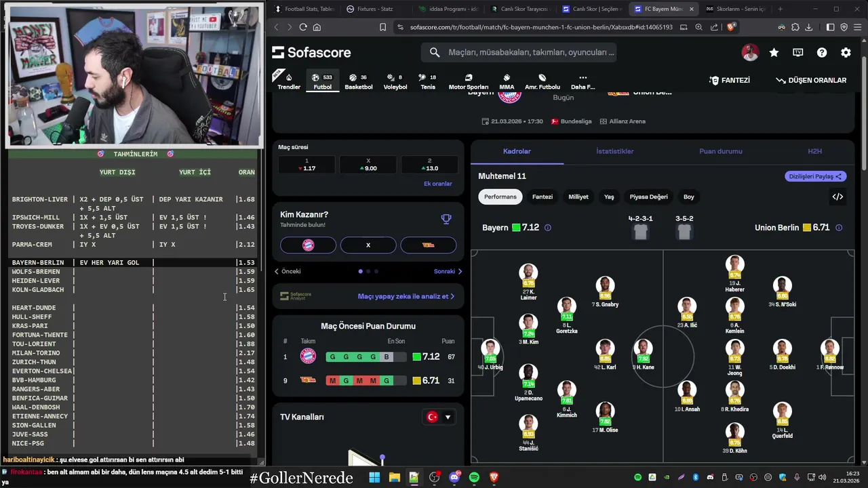
Task: Click the Sofascore logo
Action: pos(311,52)
